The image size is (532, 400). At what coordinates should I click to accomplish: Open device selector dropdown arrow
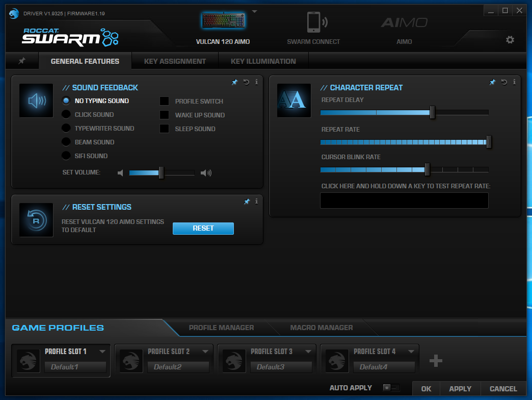(254, 12)
